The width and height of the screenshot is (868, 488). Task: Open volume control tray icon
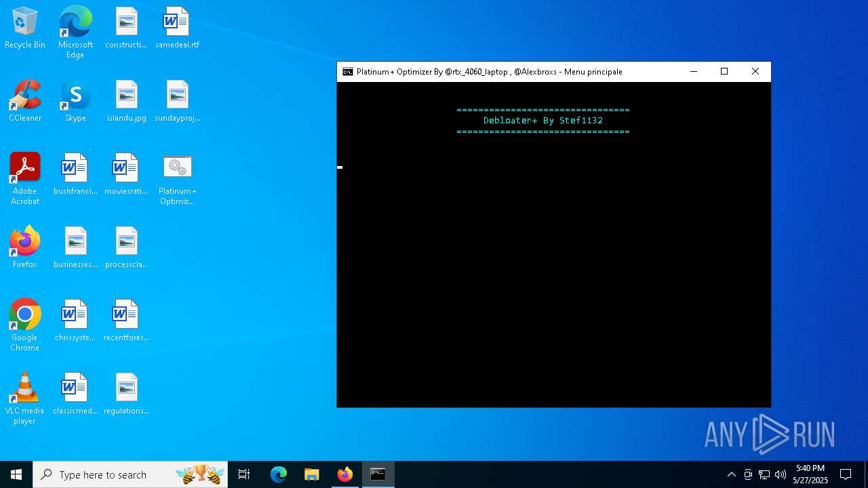click(x=781, y=474)
